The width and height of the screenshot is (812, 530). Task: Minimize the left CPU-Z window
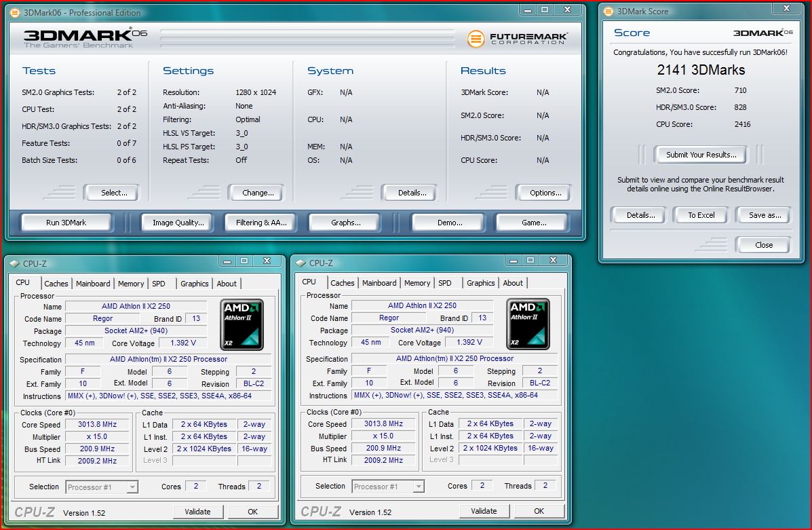227,261
